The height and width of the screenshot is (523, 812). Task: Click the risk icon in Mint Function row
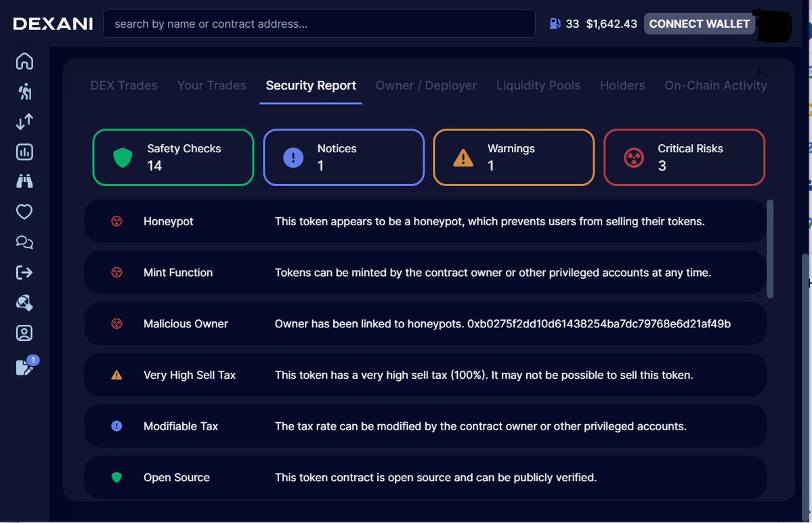click(x=116, y=273)
